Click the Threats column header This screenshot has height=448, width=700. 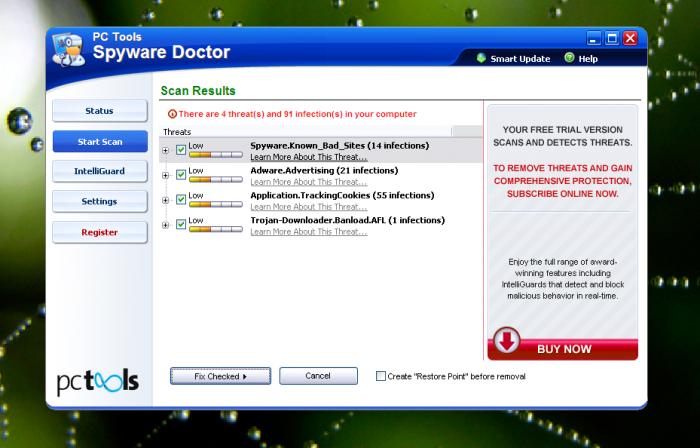pos(305,132)
